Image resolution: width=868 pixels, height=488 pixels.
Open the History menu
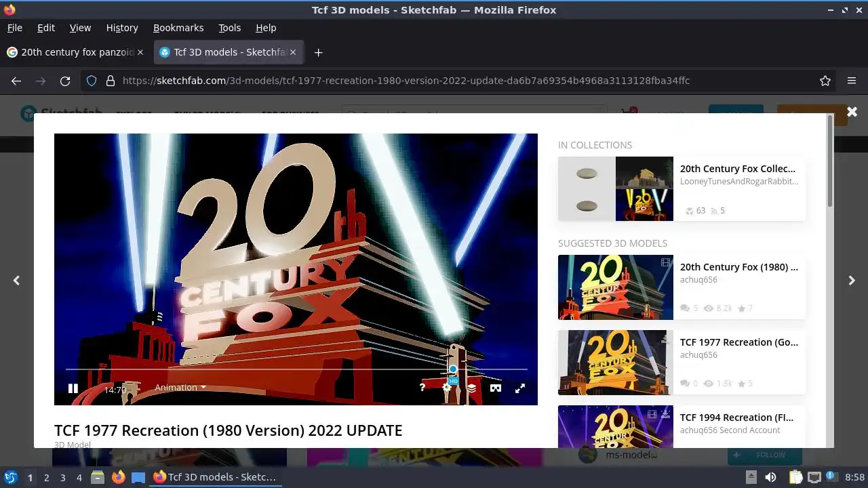122,28
